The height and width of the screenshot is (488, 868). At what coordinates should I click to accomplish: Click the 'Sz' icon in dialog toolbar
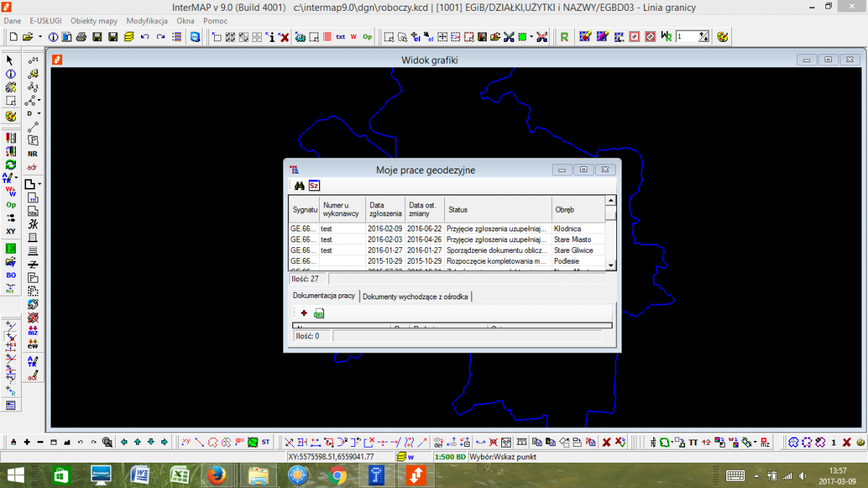point(314,185)
